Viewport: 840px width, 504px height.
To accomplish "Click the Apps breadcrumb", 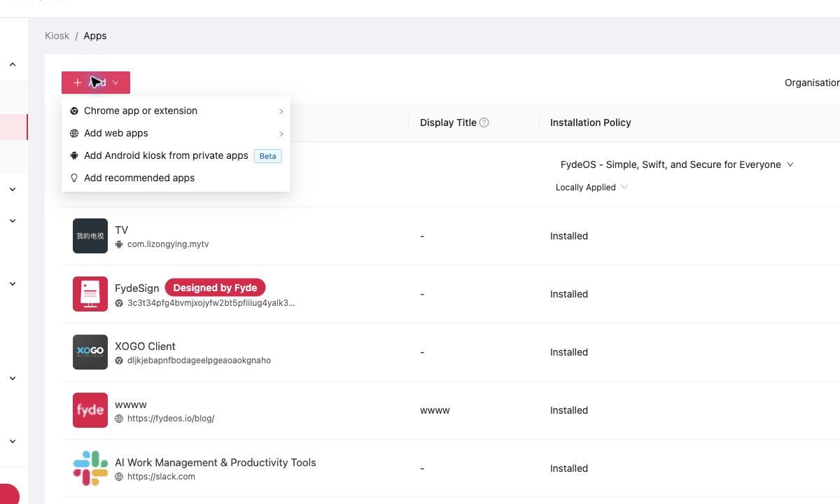I will click(x=95, y=36).
